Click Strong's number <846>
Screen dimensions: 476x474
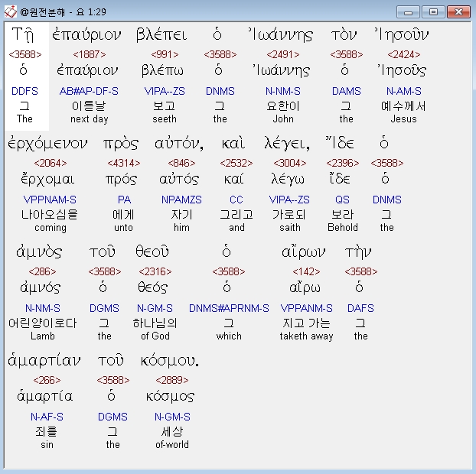[181, 163]
